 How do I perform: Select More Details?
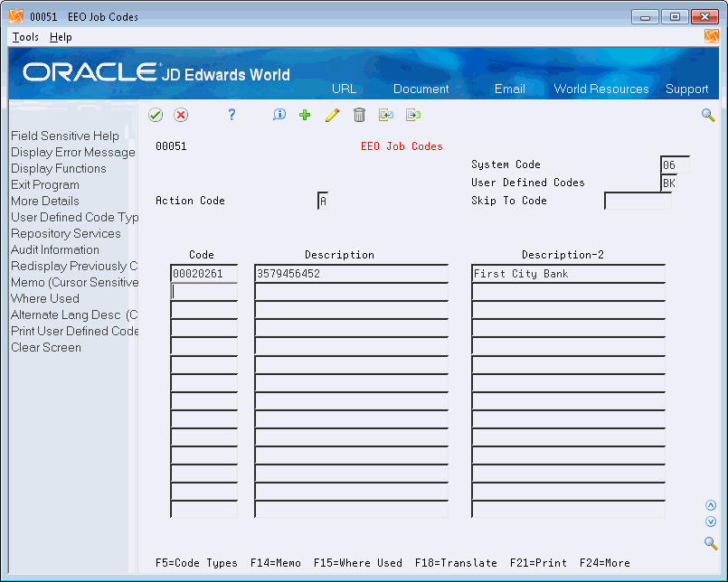(x=45, y=201)
